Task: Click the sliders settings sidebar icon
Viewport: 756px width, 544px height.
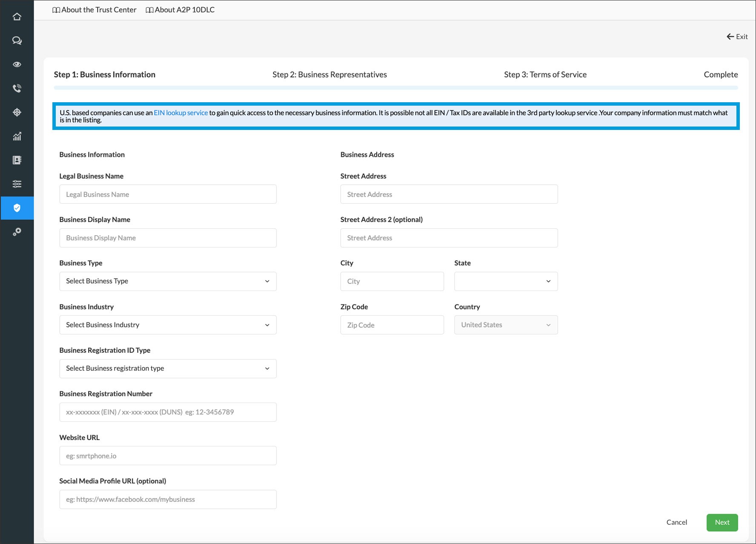Action: [x=17, y=184]
